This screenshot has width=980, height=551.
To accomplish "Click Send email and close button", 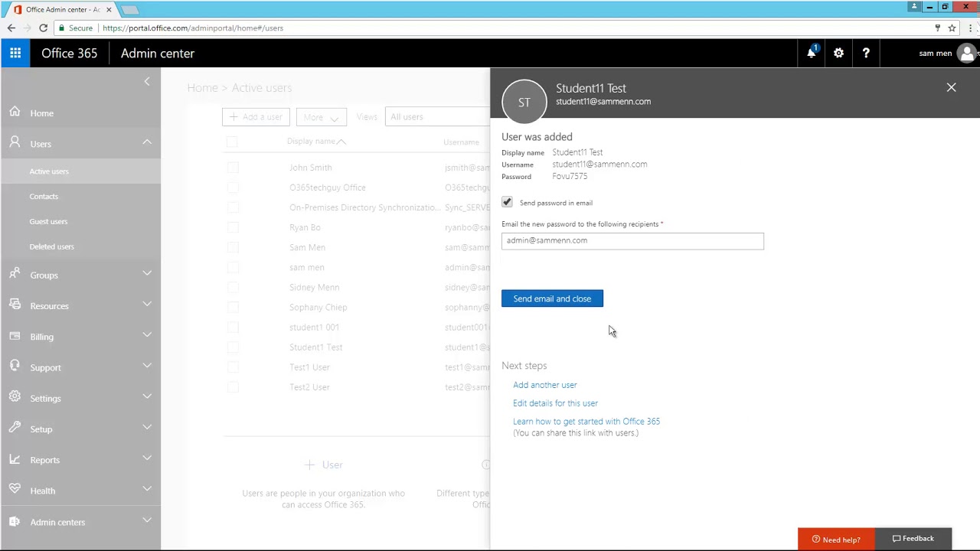I will (552, 298).
